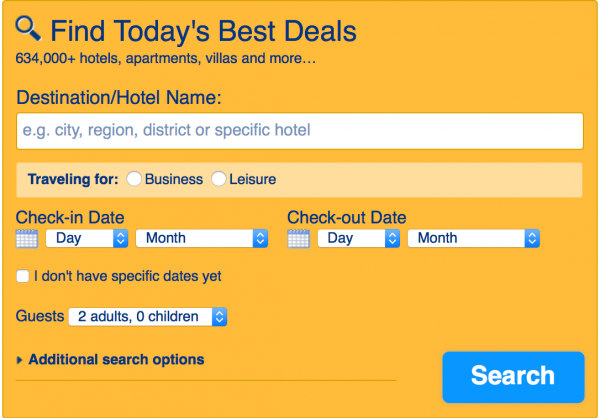600x418 pixels.
Task: Open the check-out Day dropdown
Action: (x=358, y=239)
